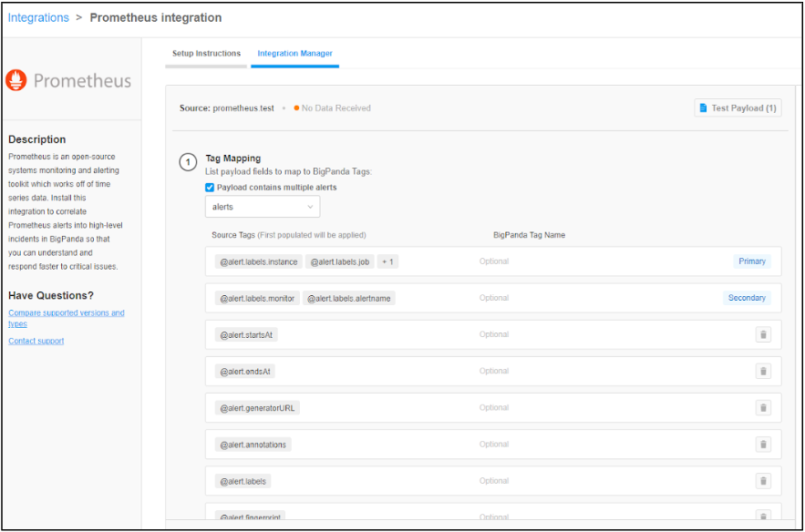Click the Have Questions? heading
Image resolution: width=805 pixels, height=532 pixels.
pyautogui.click(x=51, y=295)
